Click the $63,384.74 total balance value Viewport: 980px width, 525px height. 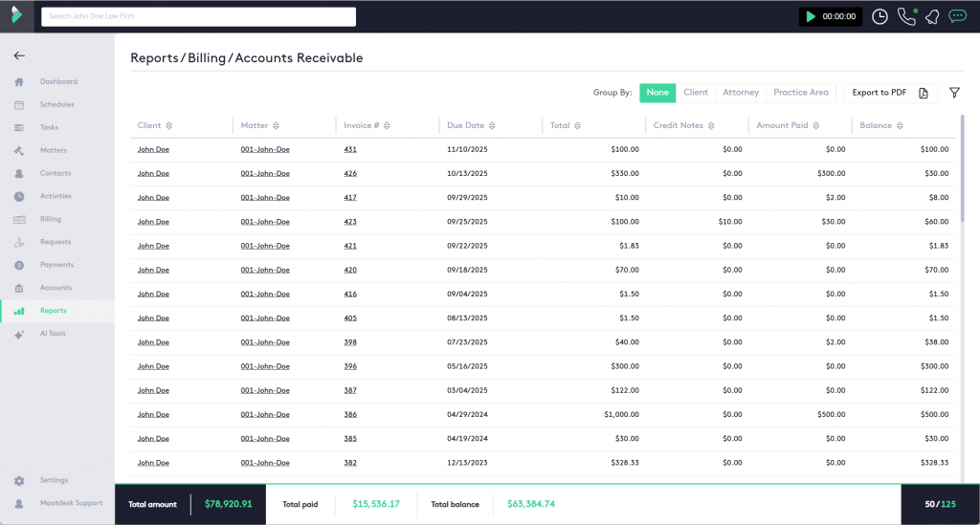[530, 504]
